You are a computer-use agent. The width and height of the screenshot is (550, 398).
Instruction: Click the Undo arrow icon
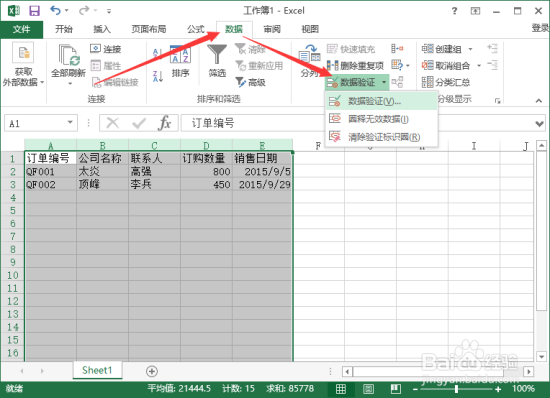click(x=55, y=10)
